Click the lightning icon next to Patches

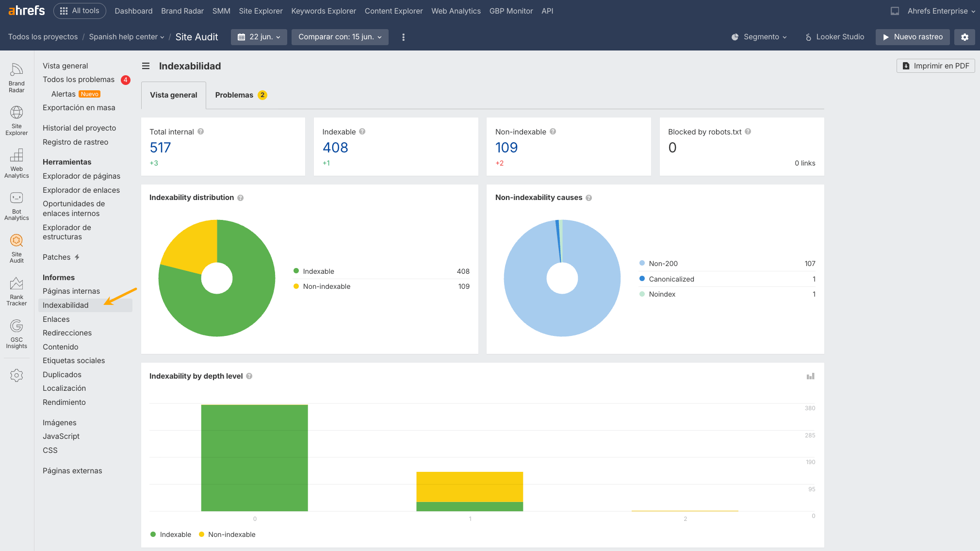77,257
